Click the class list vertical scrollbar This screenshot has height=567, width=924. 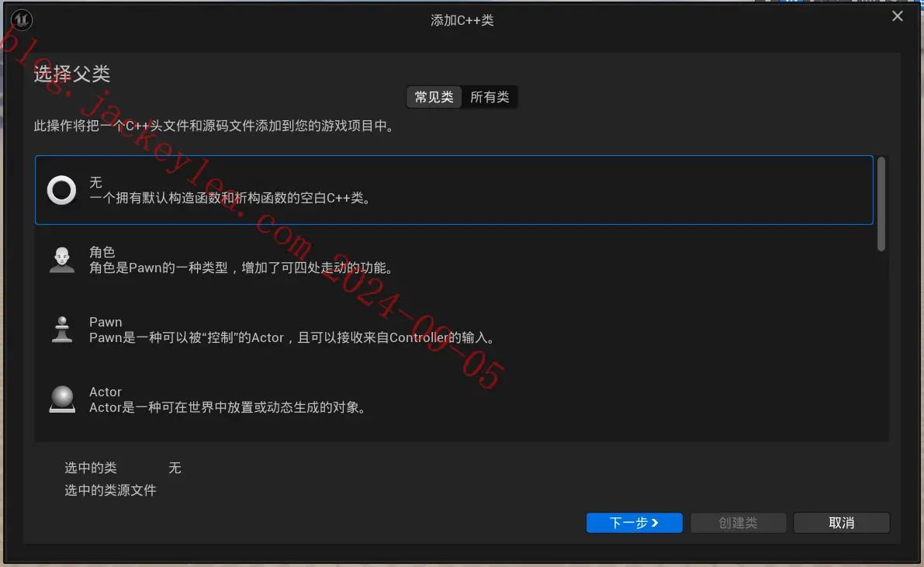click(x=881, y=204)
